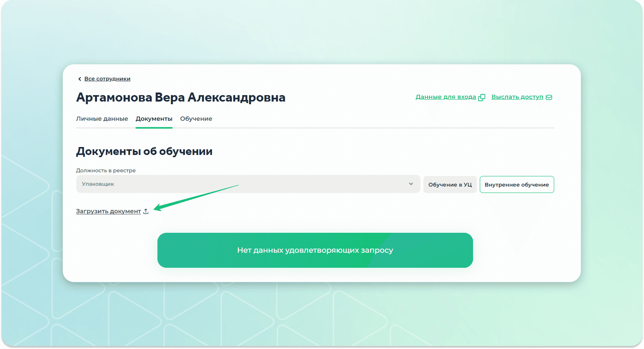Click the Документы об обучении section heading
The height and width of the screenshot is (349, 644).
[x=144, y=151]
